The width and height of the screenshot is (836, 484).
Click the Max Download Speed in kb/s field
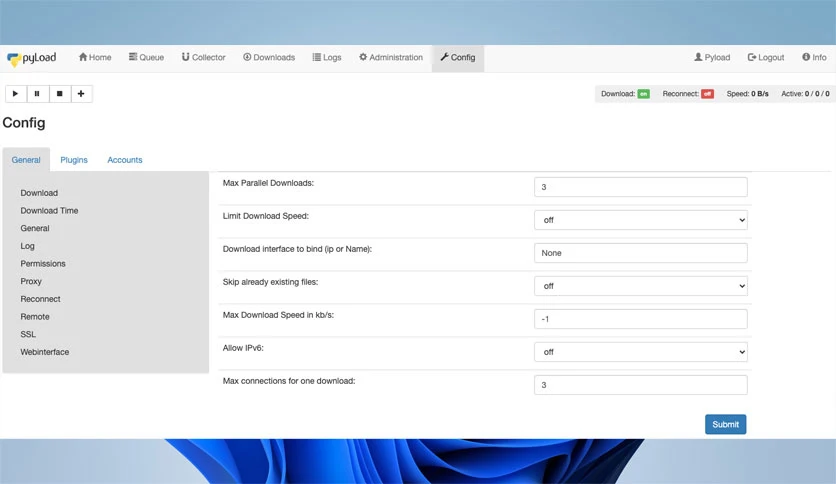click(x=640, y=319)
